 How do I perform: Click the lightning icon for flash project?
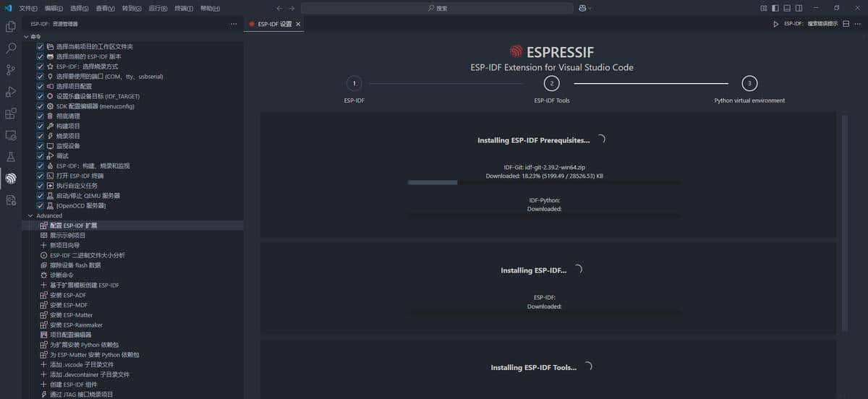[50, 136]
